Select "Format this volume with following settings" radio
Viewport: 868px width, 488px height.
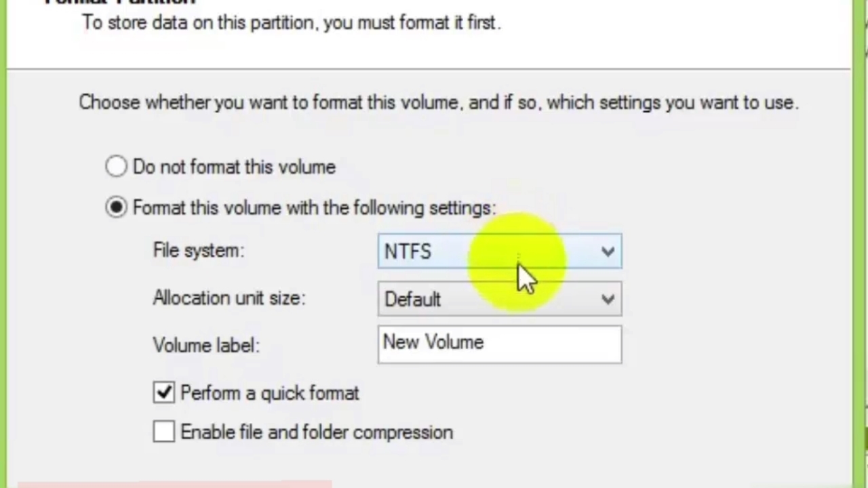coord(116,207)
